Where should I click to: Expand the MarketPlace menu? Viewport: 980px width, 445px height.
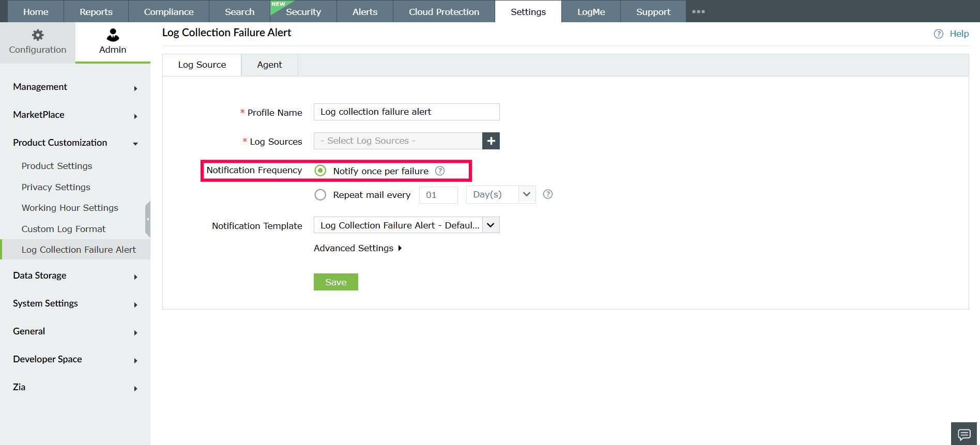(75, 115)
